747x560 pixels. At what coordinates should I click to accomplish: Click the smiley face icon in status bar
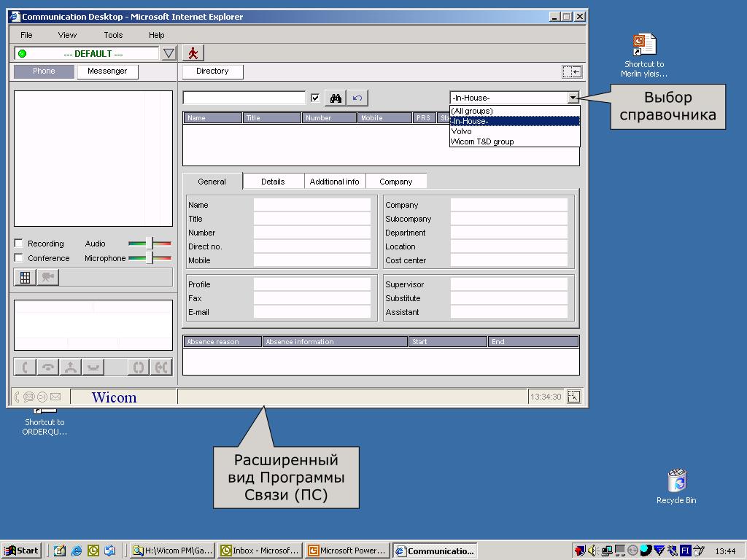tap(42, 397)
